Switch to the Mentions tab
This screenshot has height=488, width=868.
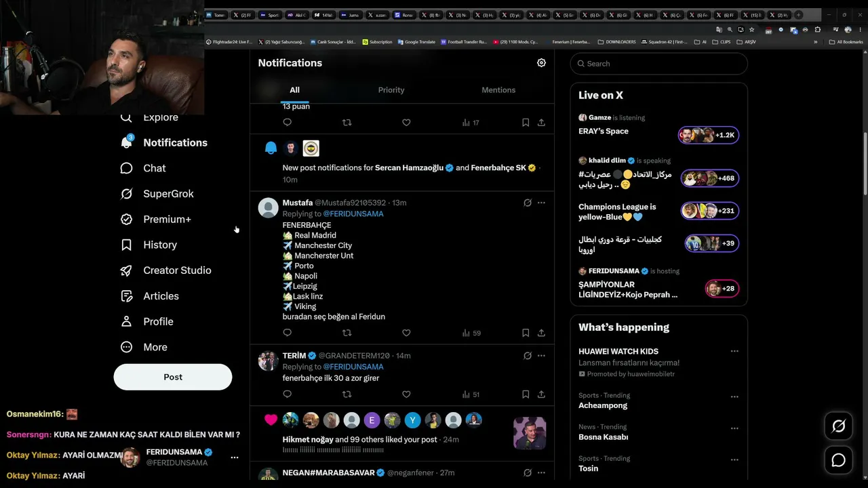pyautogui.click(x=498, y=90)
